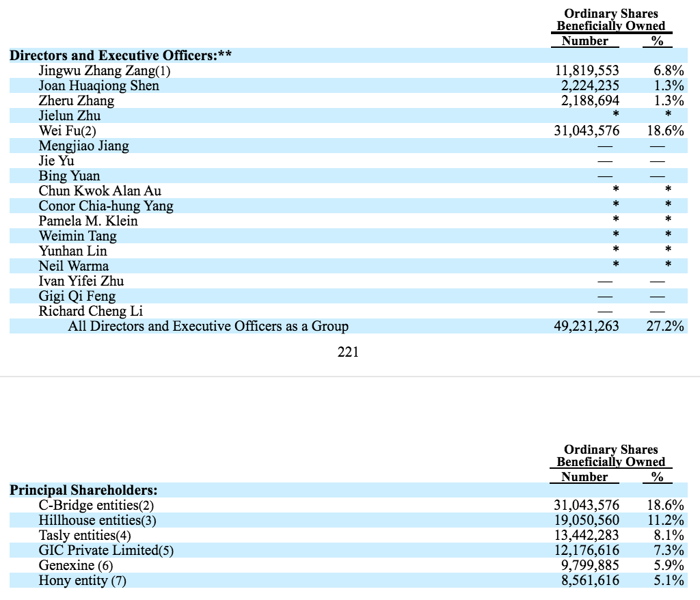Click the GIC Private Limited row label
The height and width of the screenshot is (600, 700).
coord(106,550)
